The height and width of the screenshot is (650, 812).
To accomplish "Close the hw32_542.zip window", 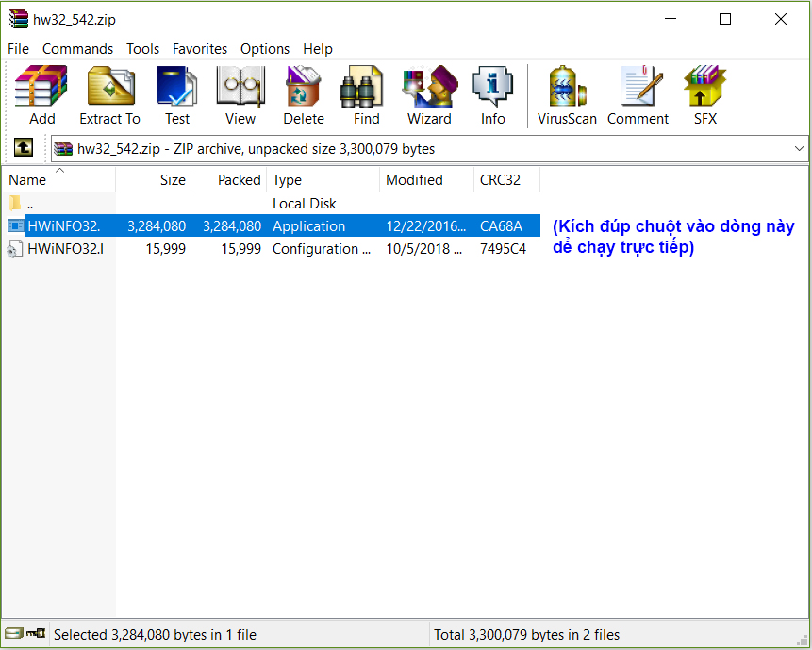I will pos(781,19).
